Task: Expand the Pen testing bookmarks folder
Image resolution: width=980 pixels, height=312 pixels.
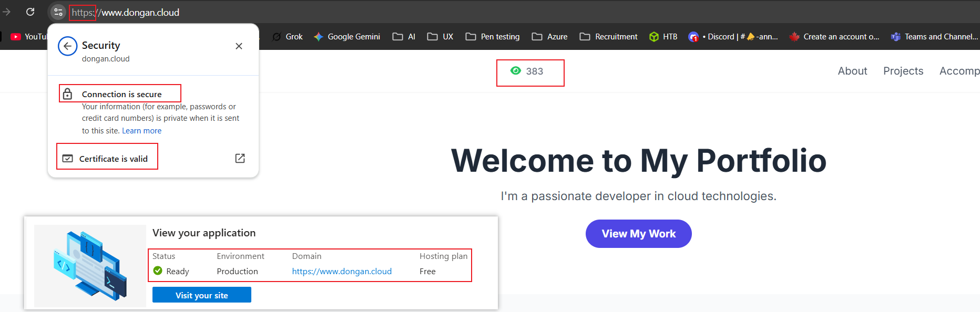Action: (x=493, y=37)
